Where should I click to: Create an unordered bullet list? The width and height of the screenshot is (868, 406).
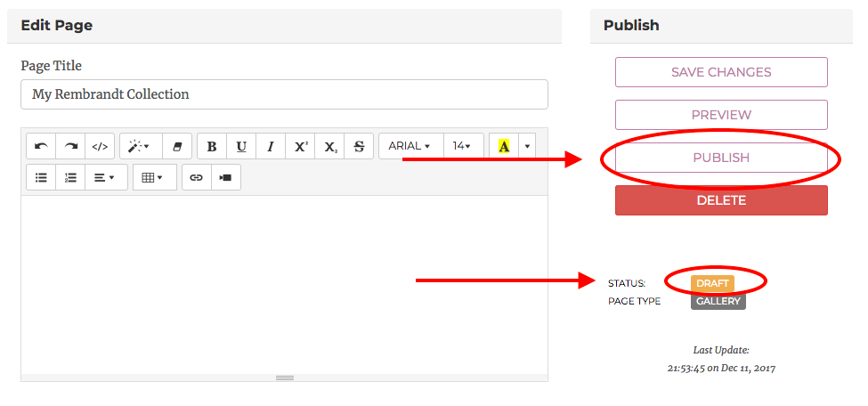coord(41,177)
